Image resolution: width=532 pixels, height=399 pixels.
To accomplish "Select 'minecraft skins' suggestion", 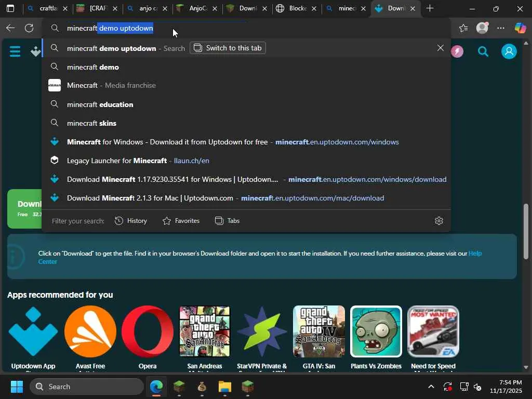I will [246, 123].
